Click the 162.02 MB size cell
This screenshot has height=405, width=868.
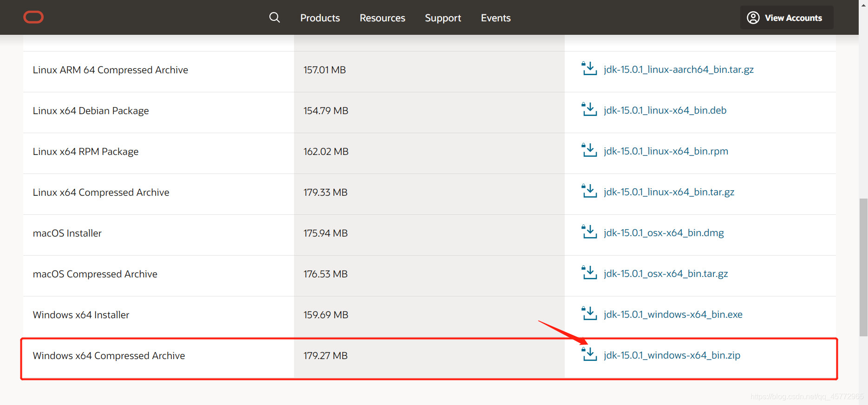tap(429, 154)
